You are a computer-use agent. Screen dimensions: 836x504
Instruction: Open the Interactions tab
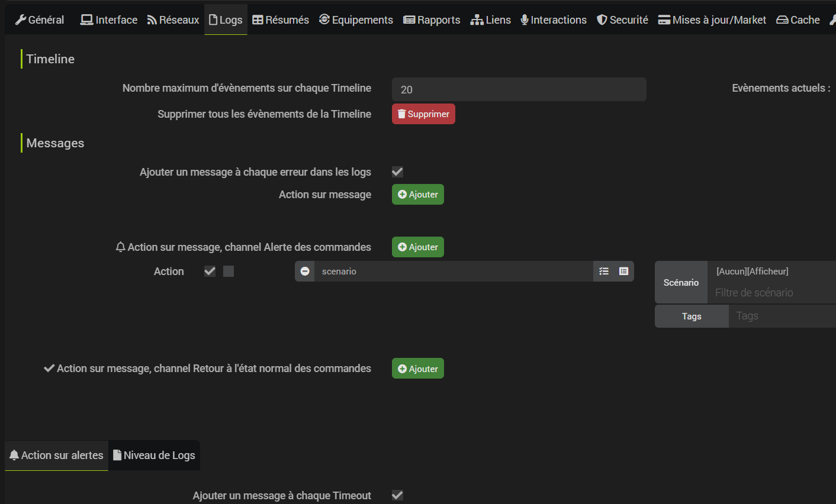pyautogui.click(x=554, y=20)
